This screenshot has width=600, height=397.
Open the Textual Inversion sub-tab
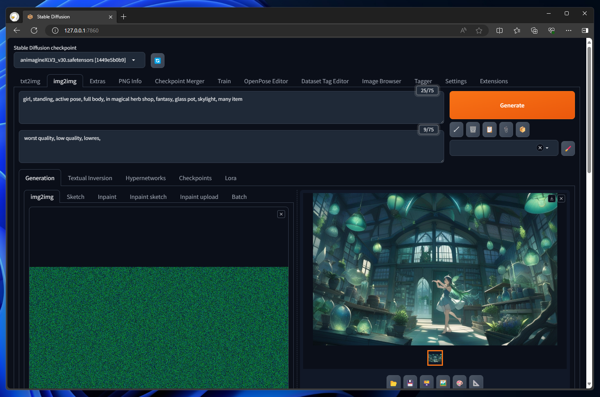[x=90, y=178]
